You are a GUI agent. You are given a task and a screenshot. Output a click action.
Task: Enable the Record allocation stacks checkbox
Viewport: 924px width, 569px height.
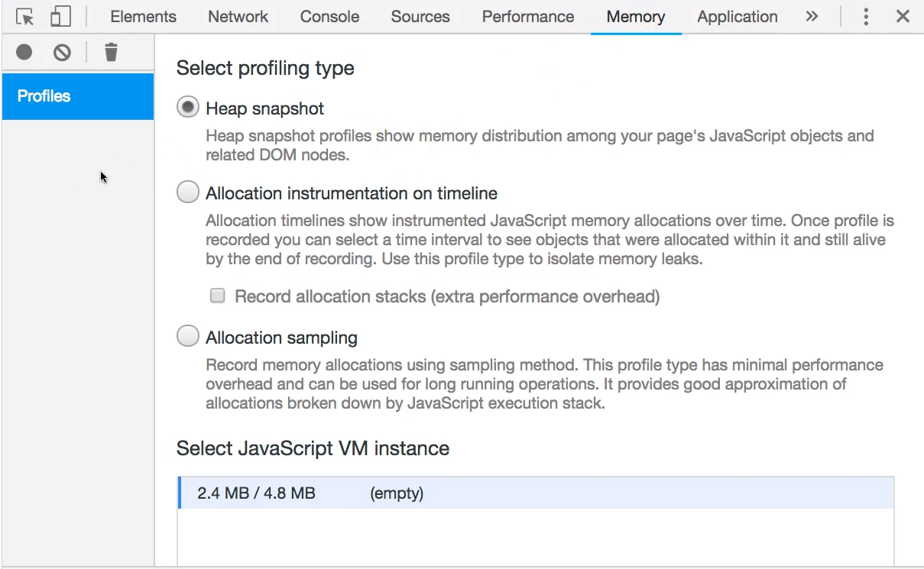tap(218, 296)
